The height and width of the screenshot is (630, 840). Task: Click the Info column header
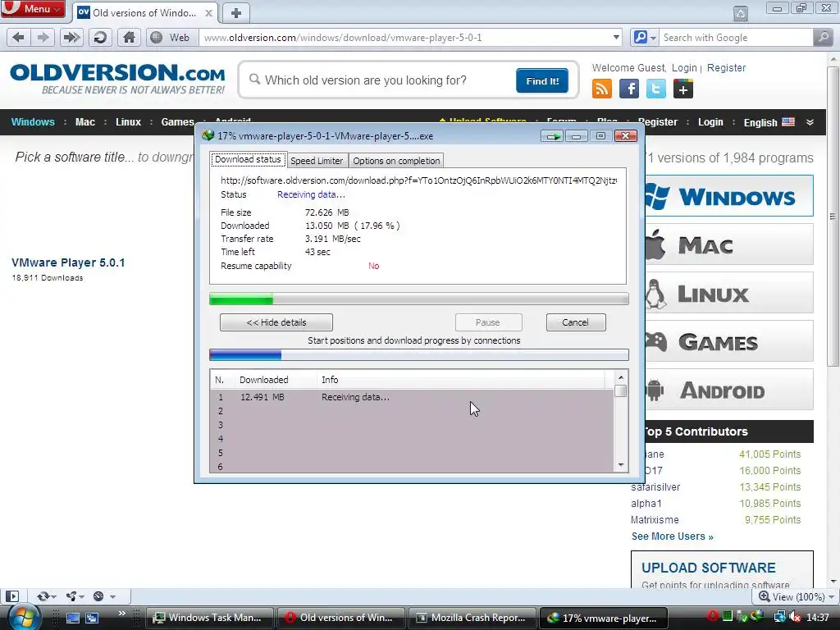(x=461, y=380)
